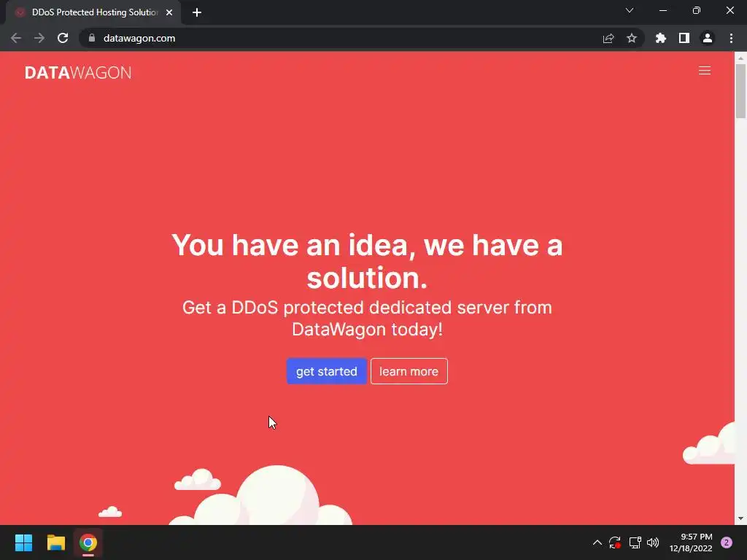
Task: Restore down the Chrome window
Action: click(x=697, y=10)
